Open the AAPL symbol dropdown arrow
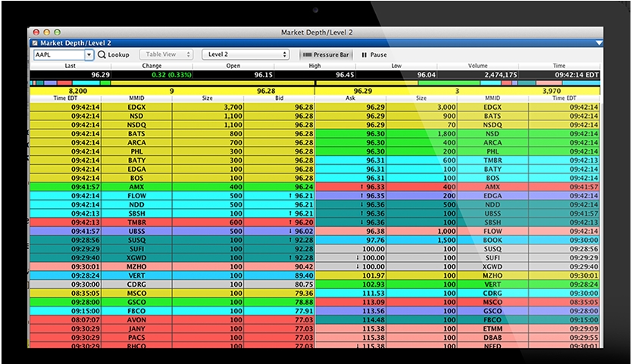Image resolution: width=632 pixels, height=364 pixels. [89, 54]
